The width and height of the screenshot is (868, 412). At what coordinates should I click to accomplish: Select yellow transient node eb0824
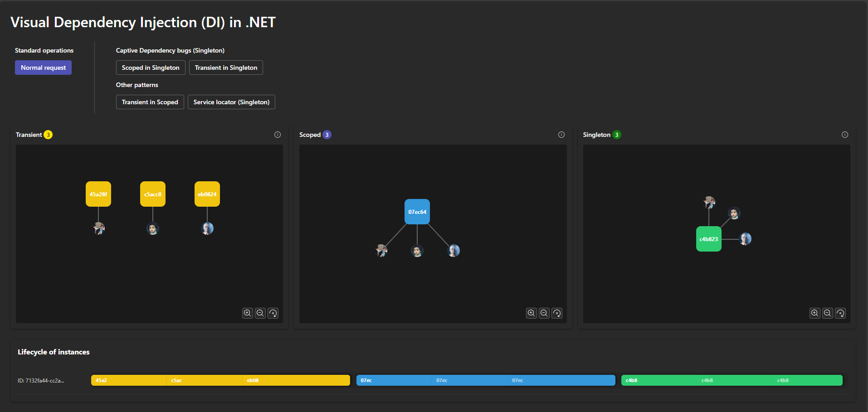[207, 194]
